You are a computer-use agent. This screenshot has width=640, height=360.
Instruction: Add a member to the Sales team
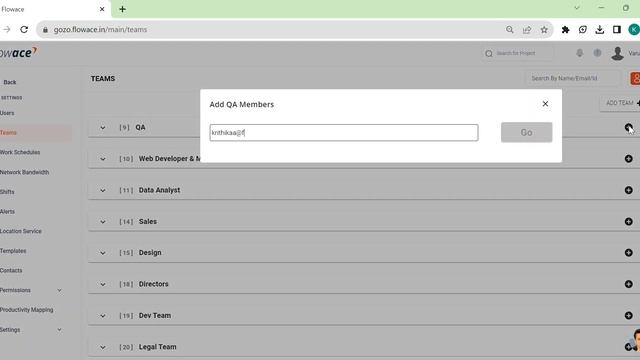pos(629,222)
